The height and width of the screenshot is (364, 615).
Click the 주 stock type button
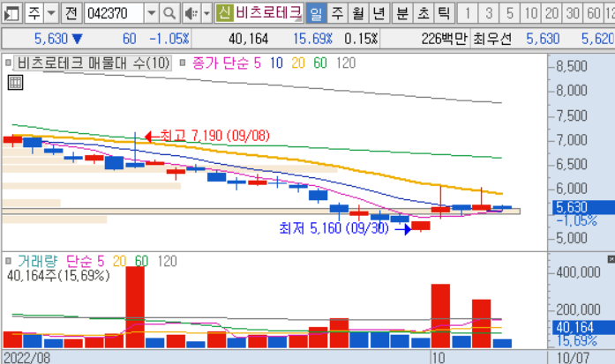coord(34,13)
